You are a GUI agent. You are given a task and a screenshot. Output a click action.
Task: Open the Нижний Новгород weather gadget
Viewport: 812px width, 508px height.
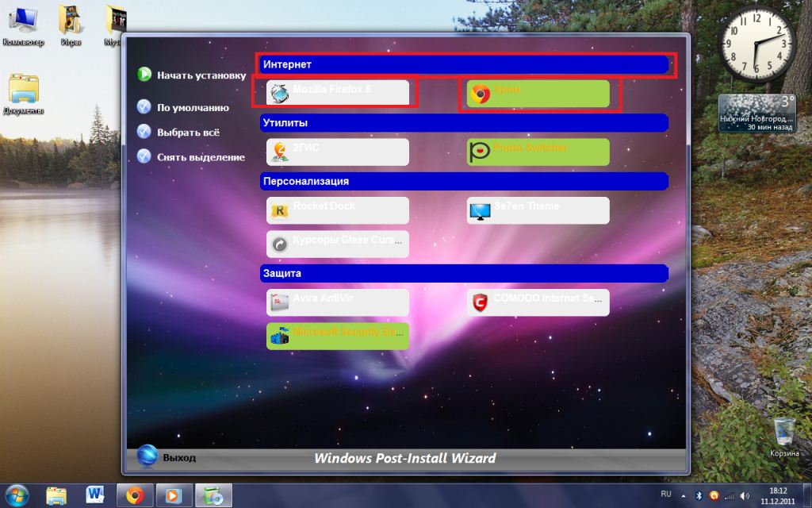point(756,113)
